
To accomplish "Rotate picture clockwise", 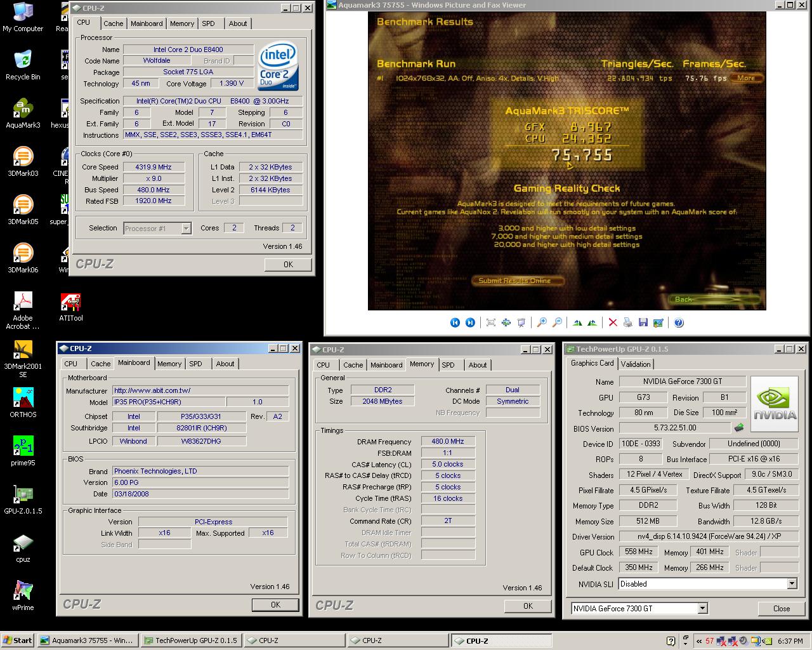I will [577, 322].
